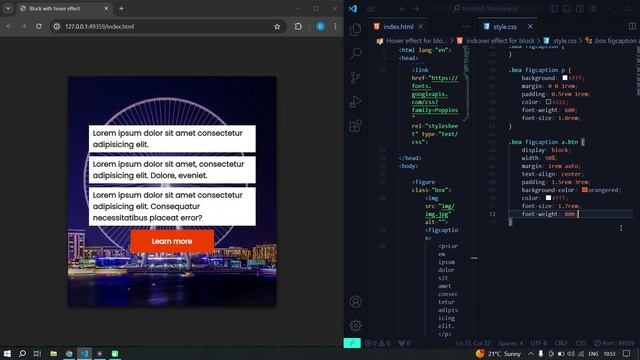Open Windows taskbar search
Viewport: 640px width, 360px height.
22,354
